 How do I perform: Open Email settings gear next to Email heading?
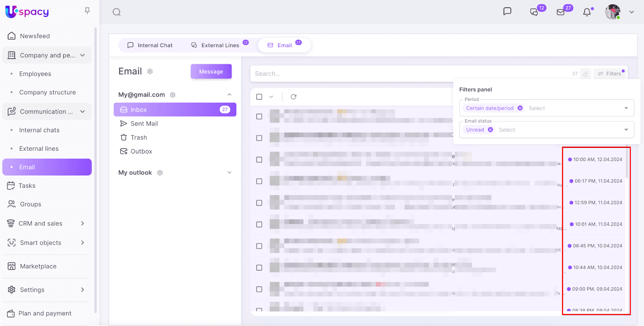coord(150,71)
